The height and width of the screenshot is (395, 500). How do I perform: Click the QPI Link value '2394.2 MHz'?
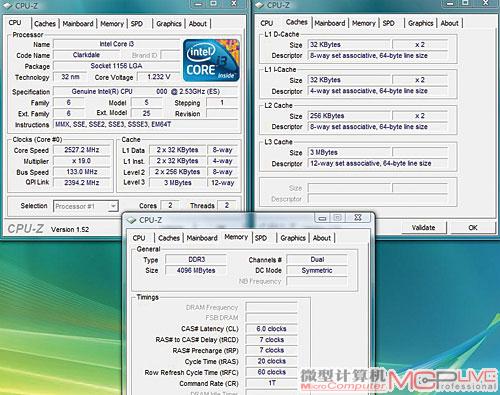click(82, 183)
